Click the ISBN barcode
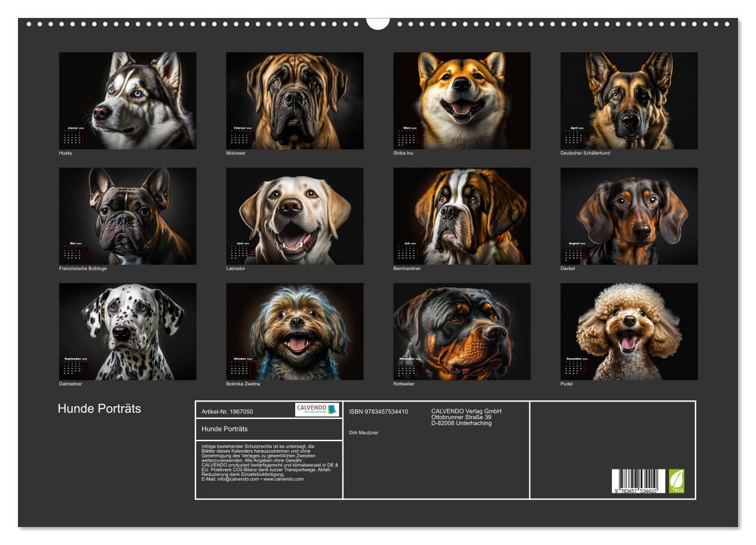Viewport: 756px width, 545px height. point(638,481)
